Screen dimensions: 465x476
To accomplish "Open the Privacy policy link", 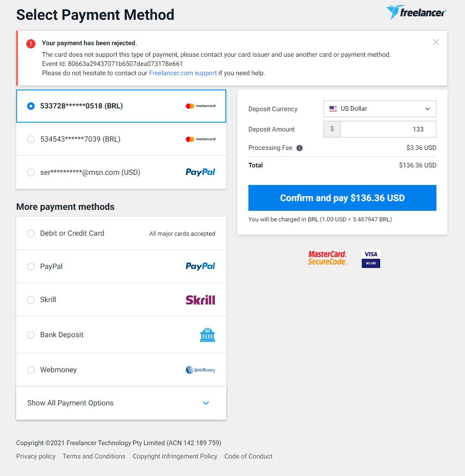I will point(35,456).
